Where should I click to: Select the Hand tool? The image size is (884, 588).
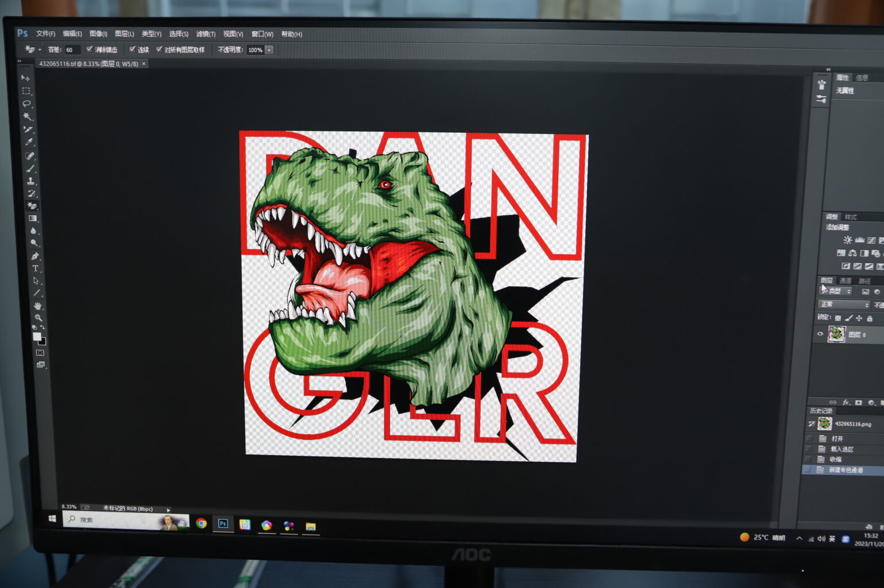[37, 306]
